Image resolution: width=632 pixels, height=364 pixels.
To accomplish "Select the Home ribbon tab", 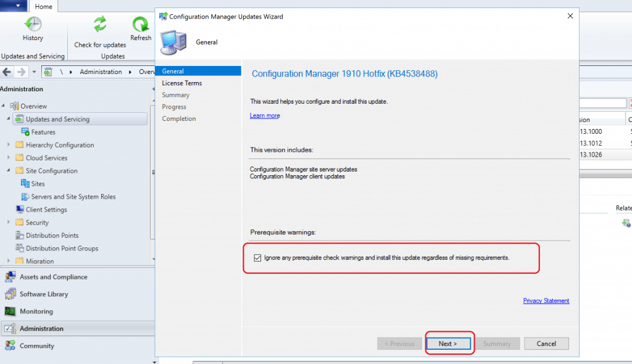I will (43, 6).
